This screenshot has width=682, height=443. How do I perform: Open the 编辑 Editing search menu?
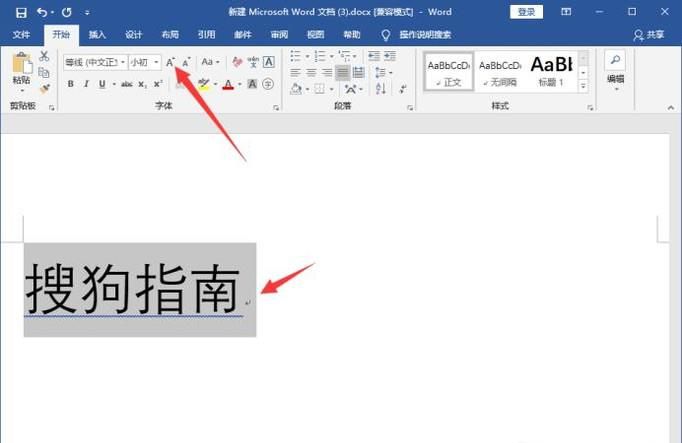click(615, 70)
